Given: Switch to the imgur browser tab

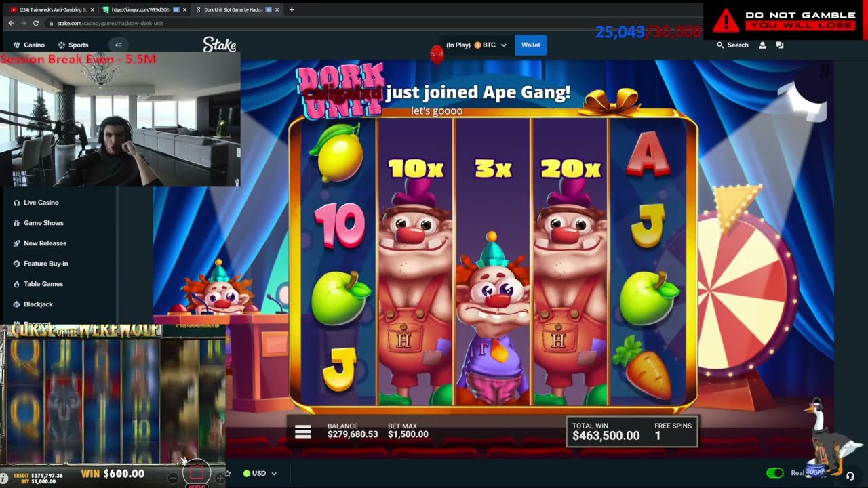Looking at the screenshot, I should pos(144,9).
